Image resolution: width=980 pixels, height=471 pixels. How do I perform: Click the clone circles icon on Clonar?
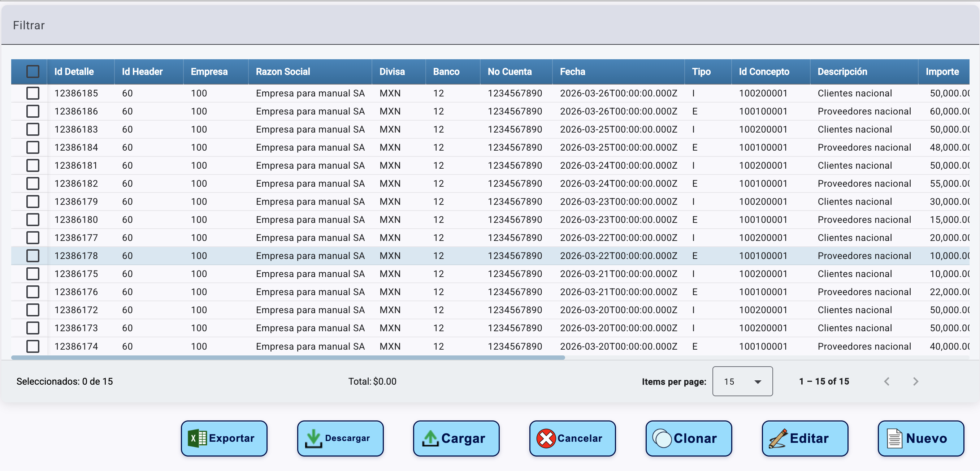[x=662, y=438]
